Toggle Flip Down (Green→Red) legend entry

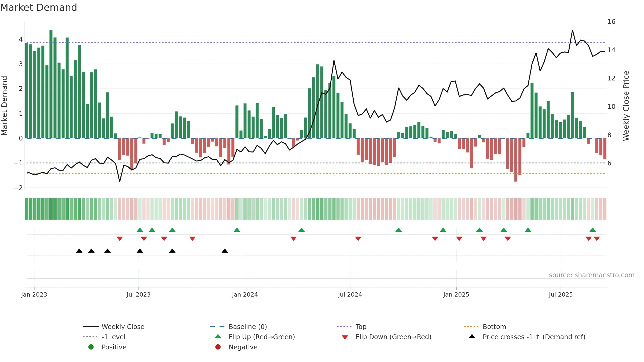coord(386,337)
